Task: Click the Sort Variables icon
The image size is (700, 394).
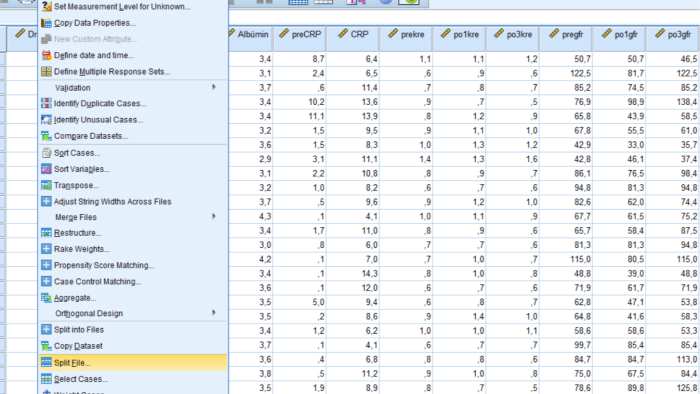Action: [x=46, y=169]
